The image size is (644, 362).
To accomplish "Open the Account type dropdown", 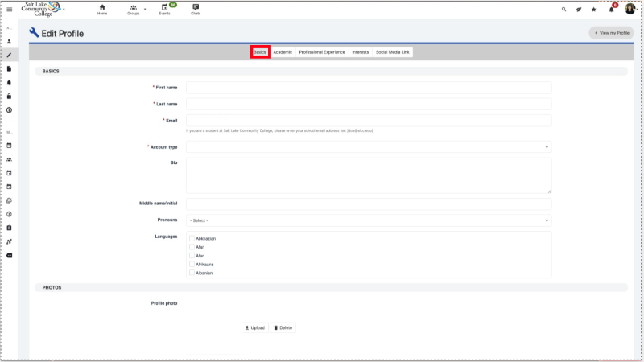I will (369, 147).
